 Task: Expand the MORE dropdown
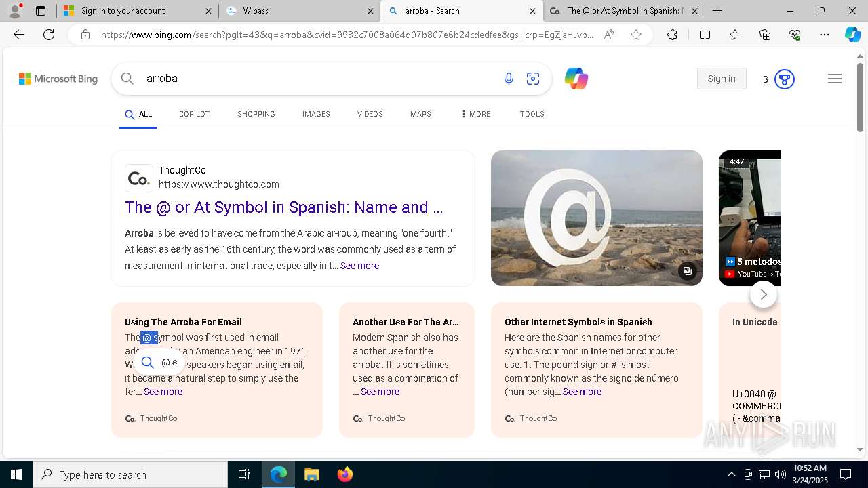point(475,115)
